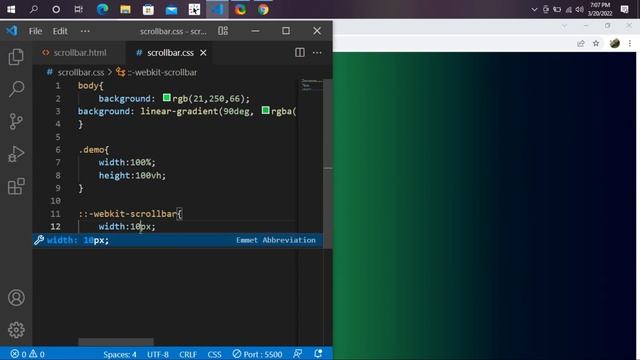This screenshot has width=640, height=360.
Task: Open the File menu
Action: [x=35, y=31]
